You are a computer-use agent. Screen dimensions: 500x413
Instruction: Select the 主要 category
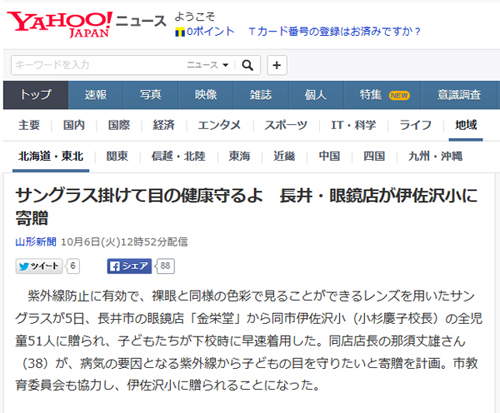click(29, 125)
